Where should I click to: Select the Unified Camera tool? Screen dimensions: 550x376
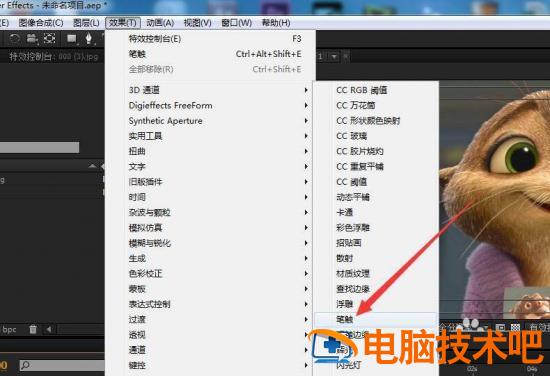point(32,38)
